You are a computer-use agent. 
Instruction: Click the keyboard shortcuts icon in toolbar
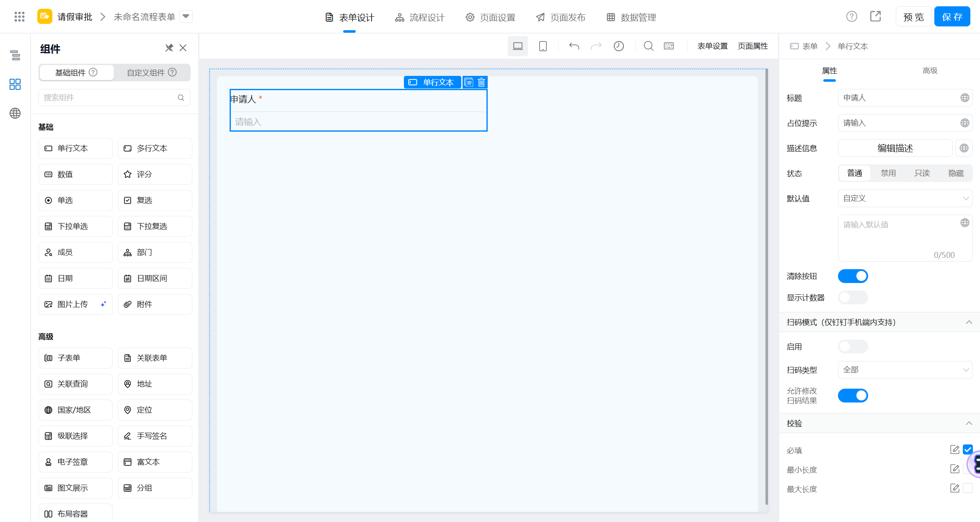click(669, 46)
